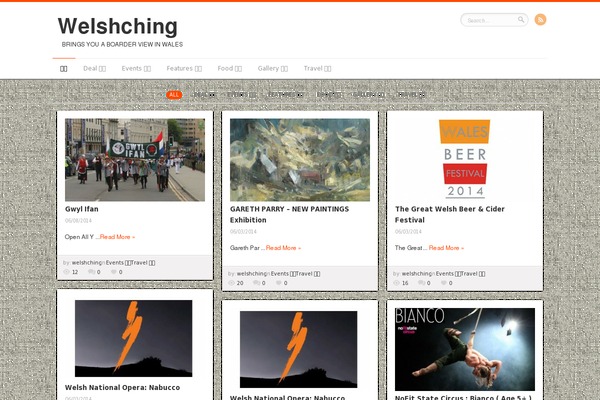Screen dimensions: 600x400
Task: Click Read More on Gwyl Ifan card
Action: tap(117, 237)
